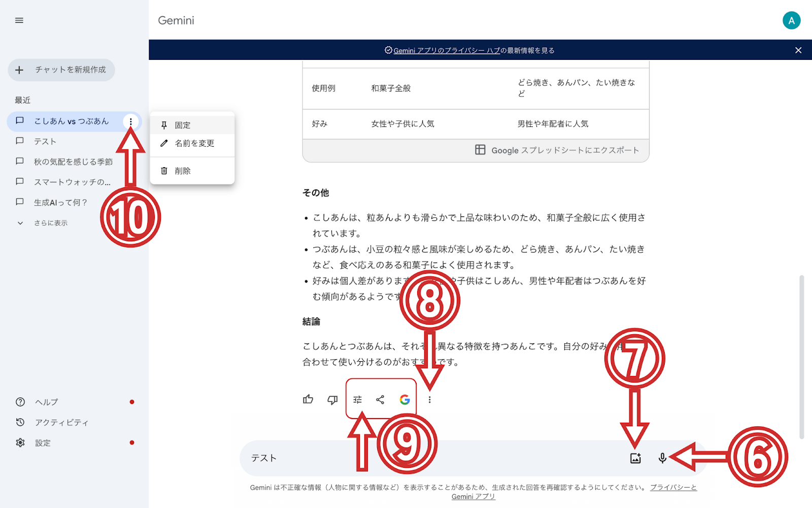Image resolution: width=812 pixels, height=508 pixels.
Task: Open アクティビティ in the sidebar
Action: [x=61, y=422]
